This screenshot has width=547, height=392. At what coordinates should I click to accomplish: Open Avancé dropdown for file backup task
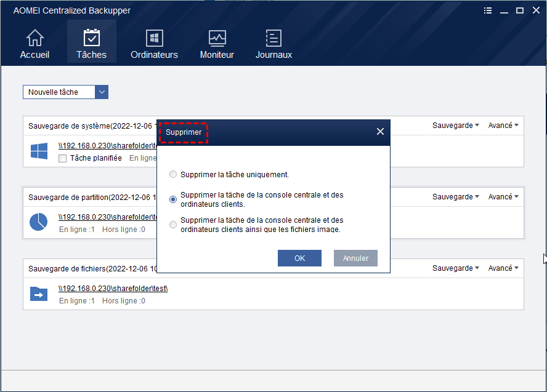pyautogui.click(x=503, y=268)
